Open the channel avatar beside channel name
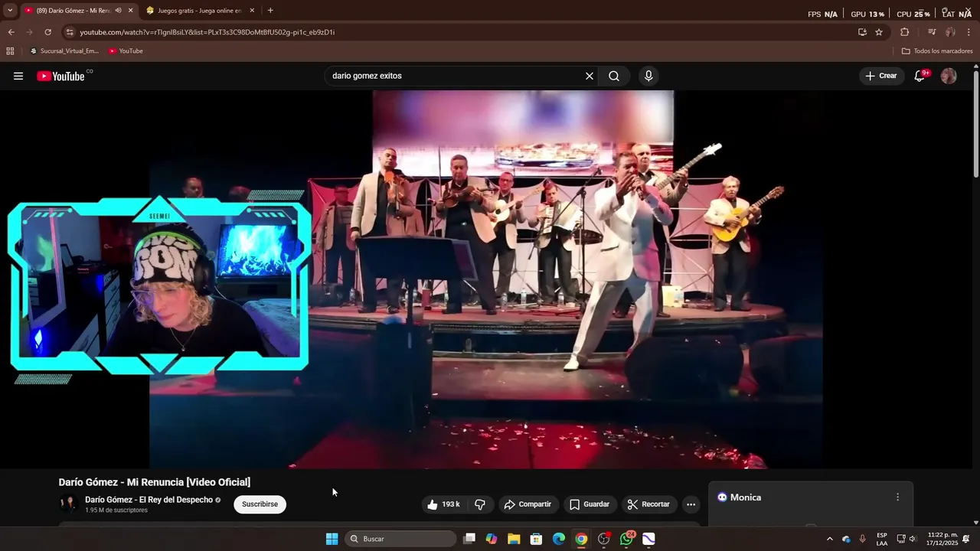This screenshot has height=551, width=980. (x=69, y=504)
